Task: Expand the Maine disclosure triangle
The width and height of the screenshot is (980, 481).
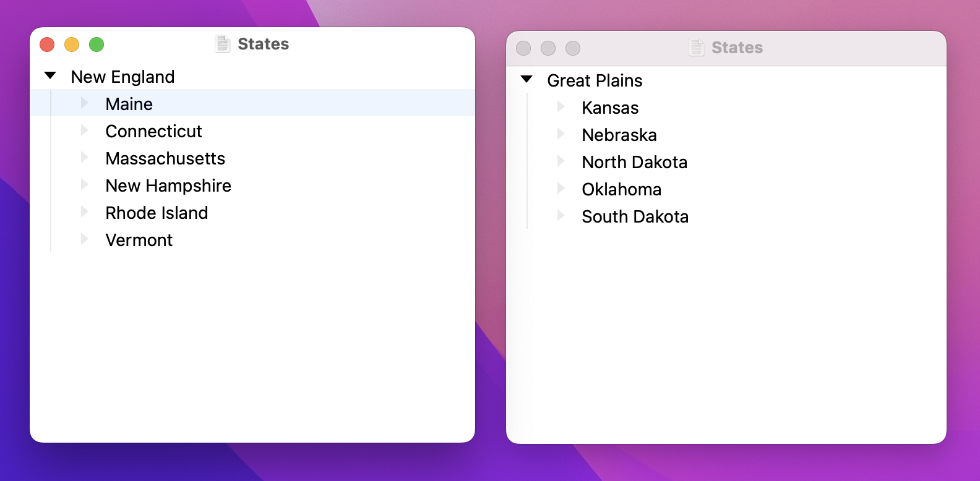Action: tap(85, 103)
